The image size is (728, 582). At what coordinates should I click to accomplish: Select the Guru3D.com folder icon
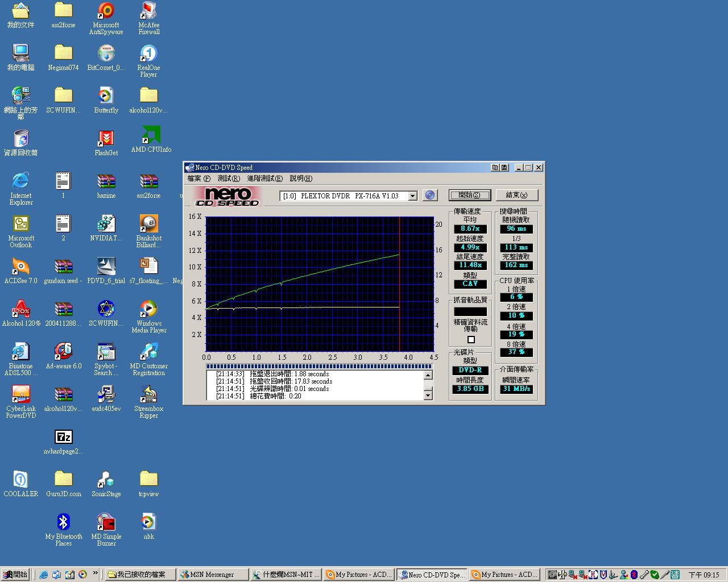(x=64, y=484)
